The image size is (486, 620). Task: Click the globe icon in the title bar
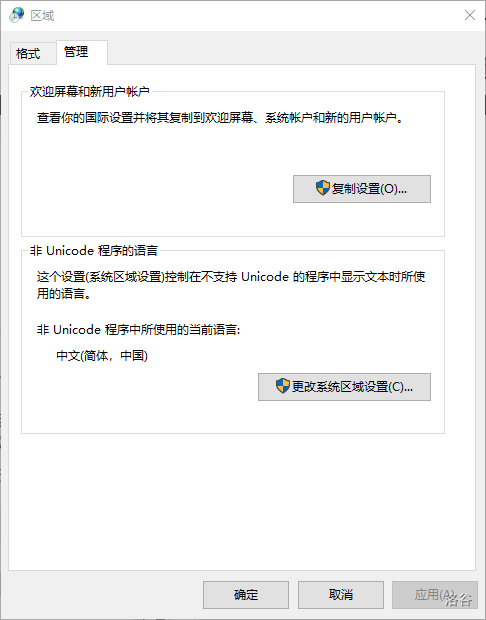pos(17,15)
